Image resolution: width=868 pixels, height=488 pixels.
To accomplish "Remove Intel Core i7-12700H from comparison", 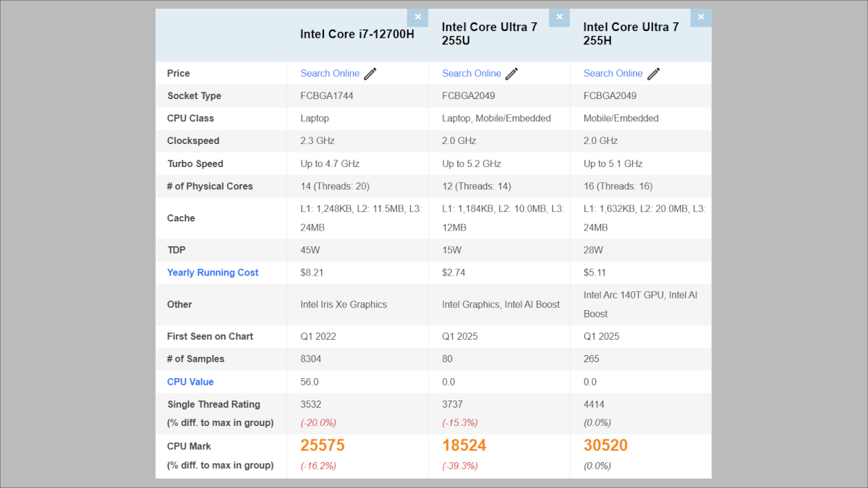I will (417, 17).
